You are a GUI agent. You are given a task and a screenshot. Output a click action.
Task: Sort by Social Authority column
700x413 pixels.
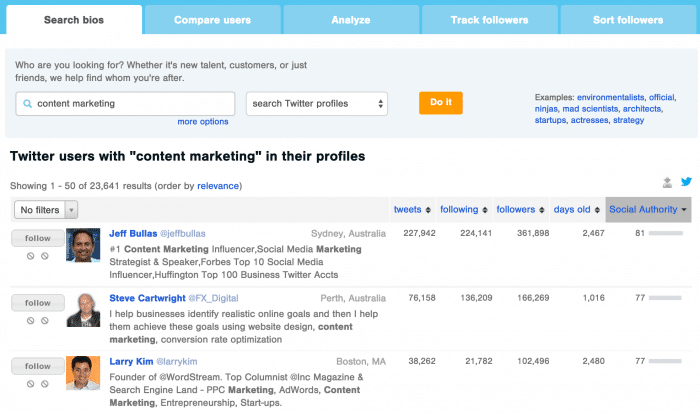(x=648, y=210)
